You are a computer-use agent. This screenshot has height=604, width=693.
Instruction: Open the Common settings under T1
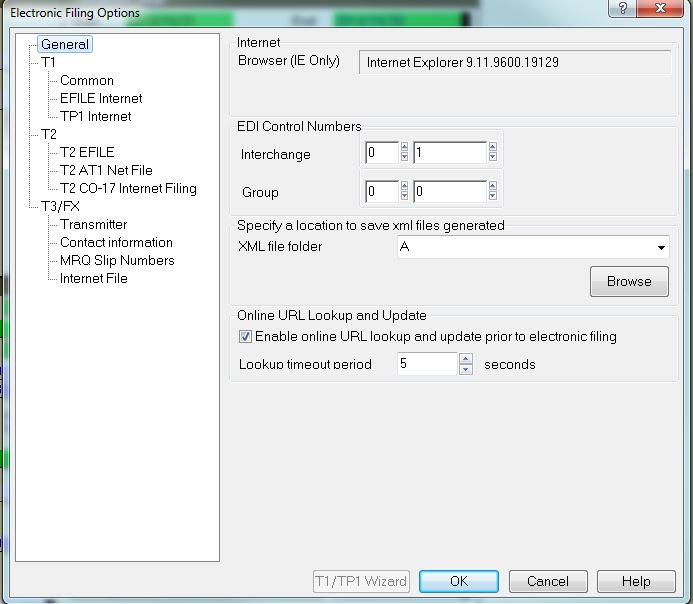click(x=87, y=80)
